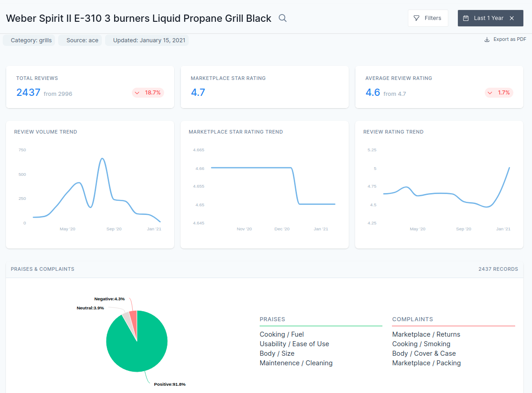
Task: Click the Usability / Ease of Use praise
Action: point(294,344)
